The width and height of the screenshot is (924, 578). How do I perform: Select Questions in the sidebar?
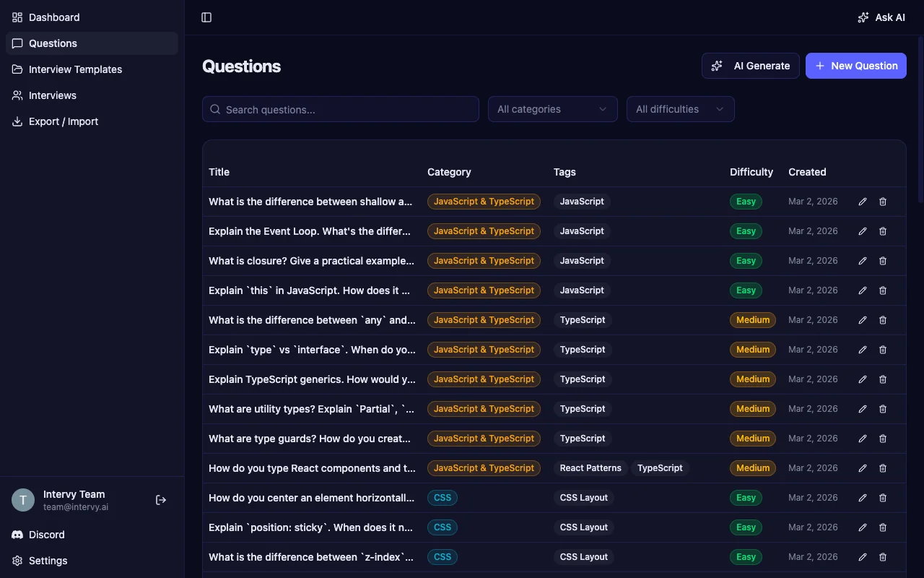53,43
